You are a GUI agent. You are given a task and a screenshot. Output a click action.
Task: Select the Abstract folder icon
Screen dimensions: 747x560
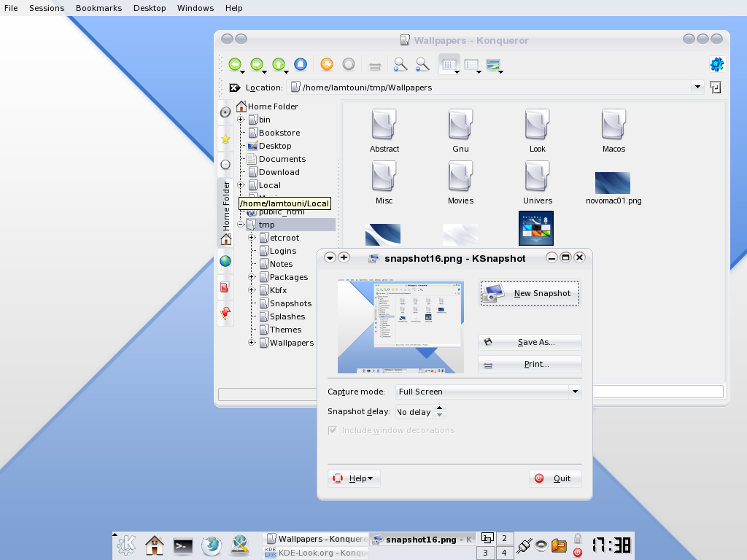[x=384, y=125]
